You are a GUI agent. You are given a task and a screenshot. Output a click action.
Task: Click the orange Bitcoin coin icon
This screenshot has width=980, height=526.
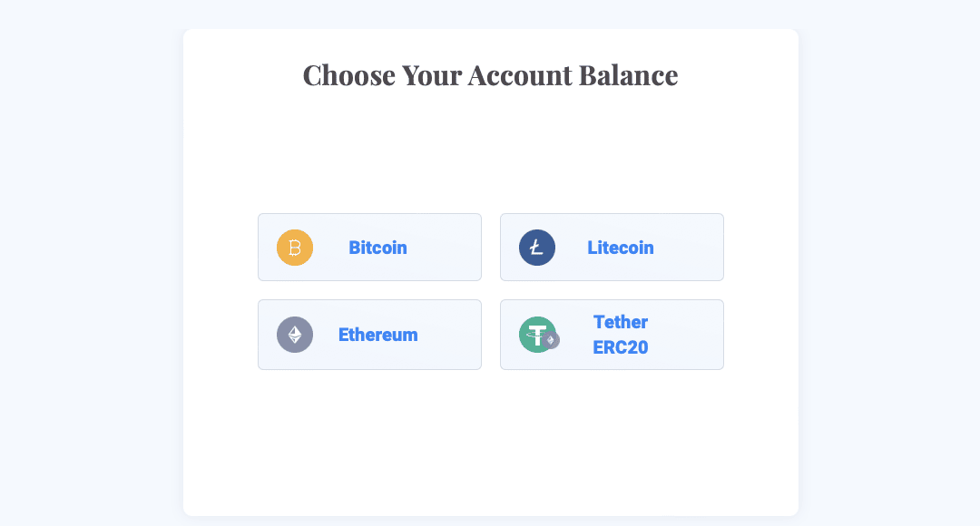pos(295,248)
